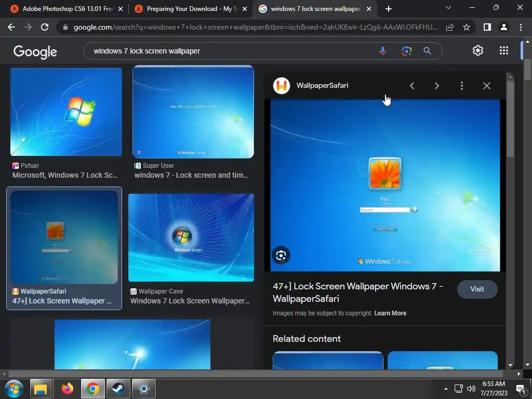Open more options for the previewed image
Viewport: 532px width, 399px height.
coord(462,86)
